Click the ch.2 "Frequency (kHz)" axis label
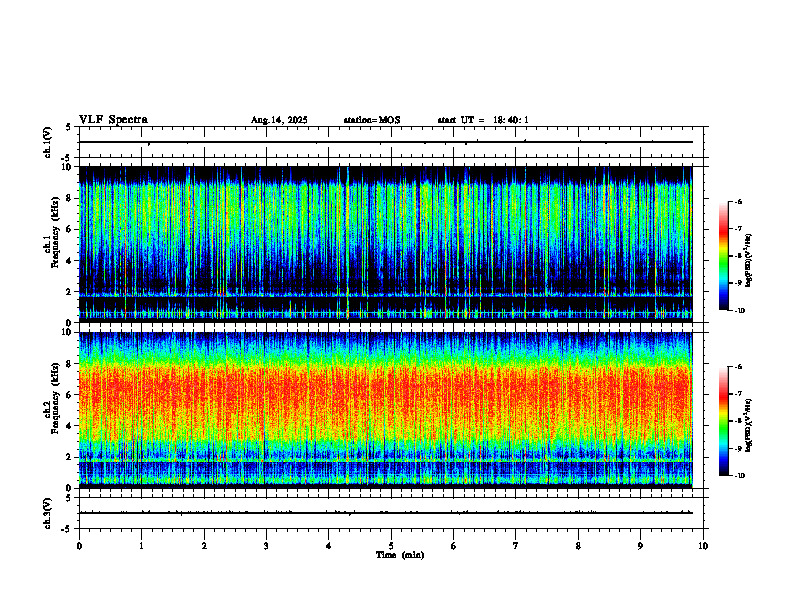 point(57,398)
